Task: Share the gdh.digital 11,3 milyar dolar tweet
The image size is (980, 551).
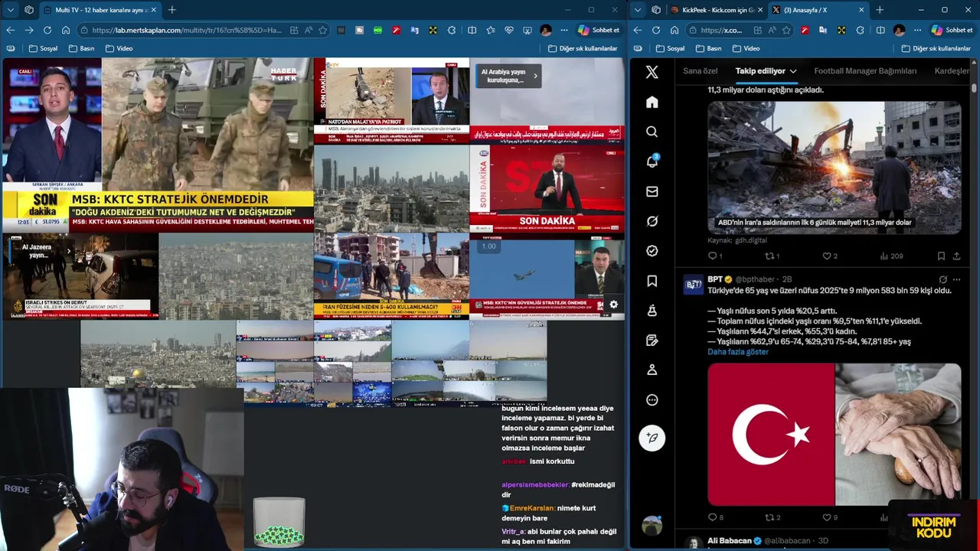Action: pos(956,256)
